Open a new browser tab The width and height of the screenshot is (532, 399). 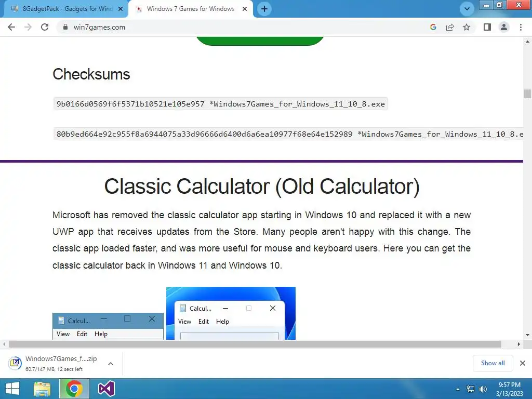coord(264,9)
